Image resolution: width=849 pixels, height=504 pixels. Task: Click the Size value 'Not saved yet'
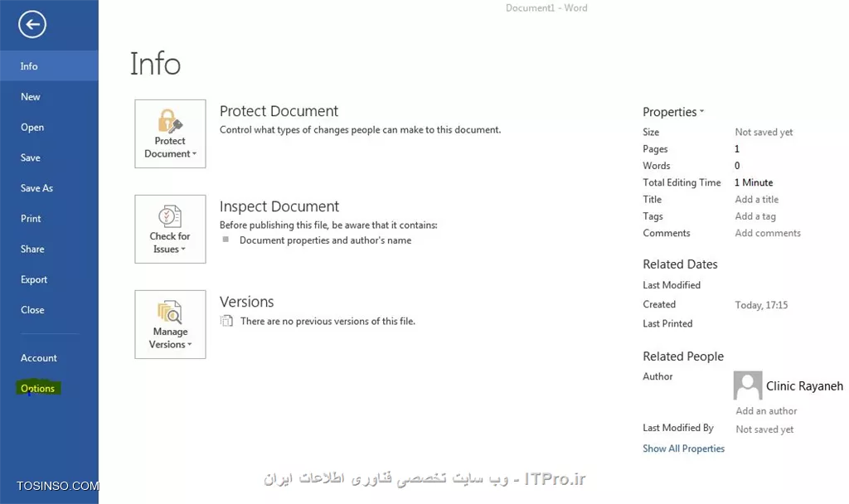pyautogui.click(x=764, y=132)
